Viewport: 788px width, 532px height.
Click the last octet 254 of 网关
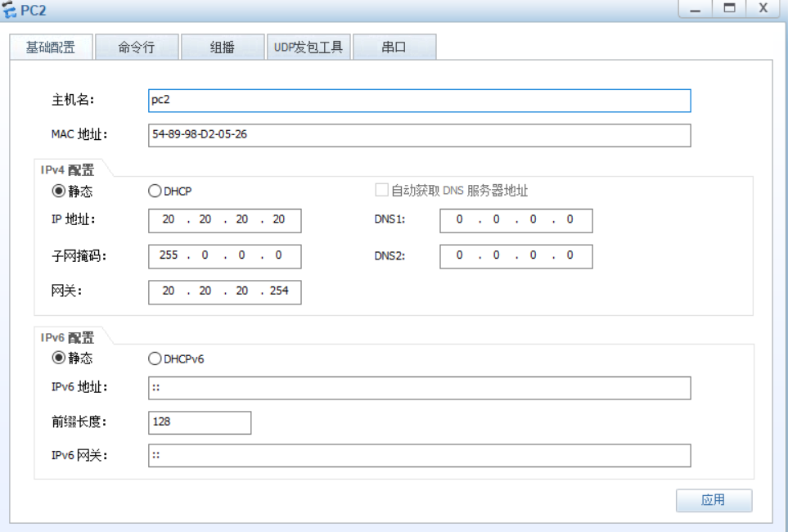(279, 291)
